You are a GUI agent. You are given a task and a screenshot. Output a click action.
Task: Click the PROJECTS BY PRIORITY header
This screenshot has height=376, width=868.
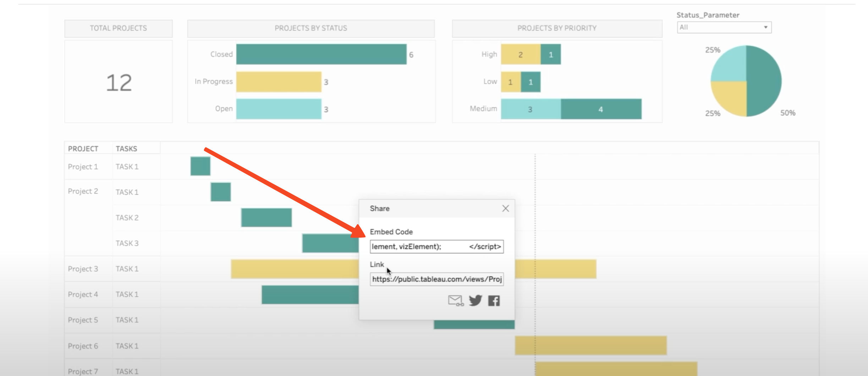coord(557,28)
